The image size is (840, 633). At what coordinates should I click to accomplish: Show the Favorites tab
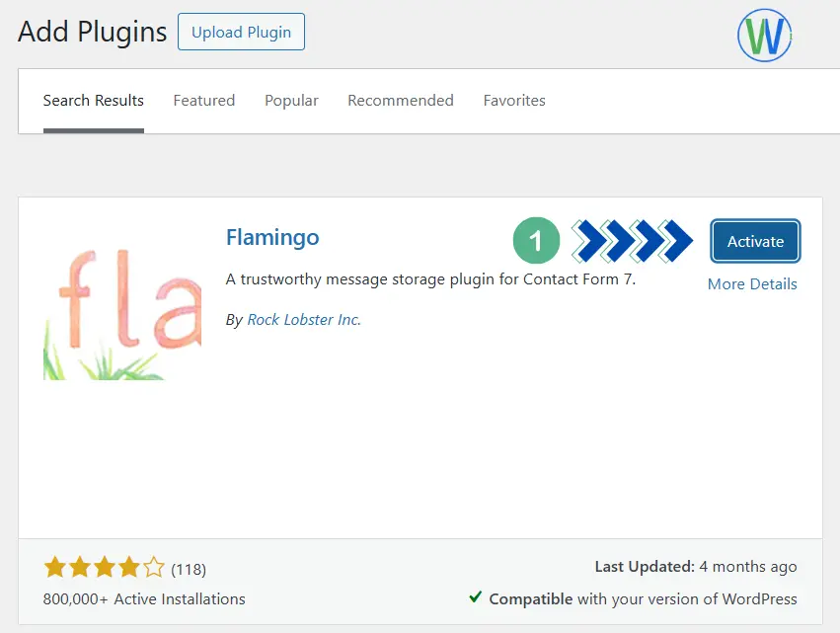[514, 101]
